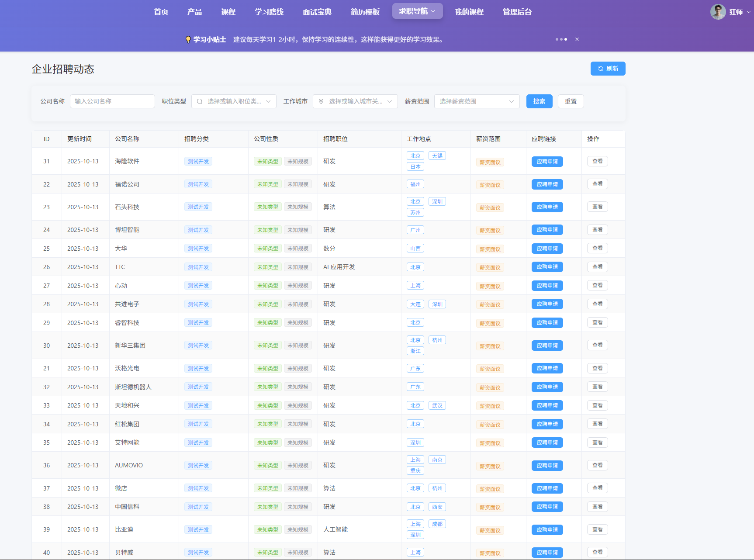Click 查看 for 石头科技 row
Image resolution: width=754 pixels, height=560 pixels.
[x=597, y=207]
